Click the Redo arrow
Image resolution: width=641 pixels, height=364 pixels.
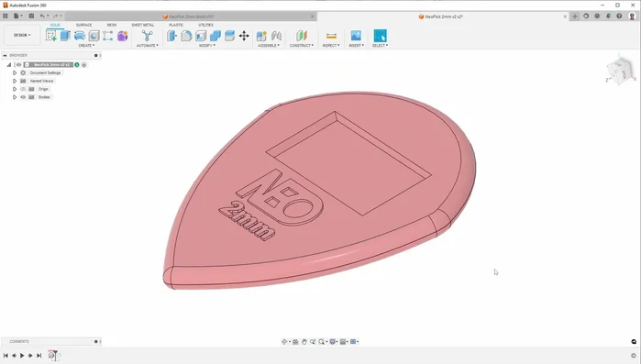click(55, 16)
